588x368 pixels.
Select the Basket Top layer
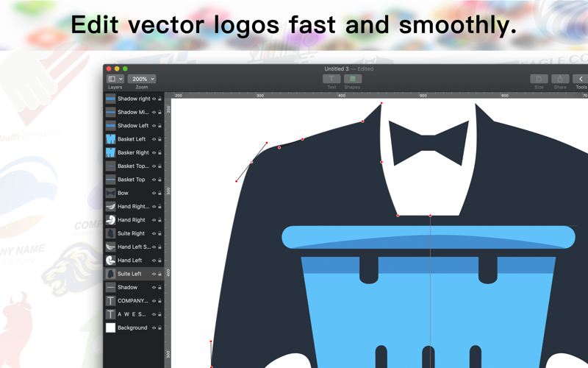point(134,180)
